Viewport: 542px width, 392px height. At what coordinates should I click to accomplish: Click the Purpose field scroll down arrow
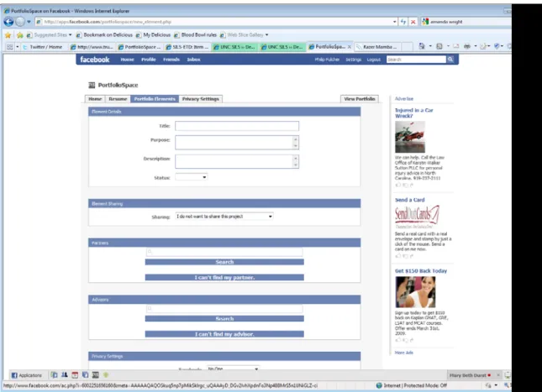[296, 146]
